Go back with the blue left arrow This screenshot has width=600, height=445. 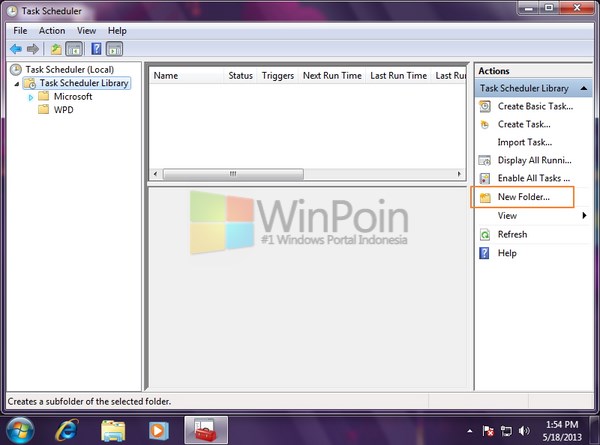pos(16,49)
